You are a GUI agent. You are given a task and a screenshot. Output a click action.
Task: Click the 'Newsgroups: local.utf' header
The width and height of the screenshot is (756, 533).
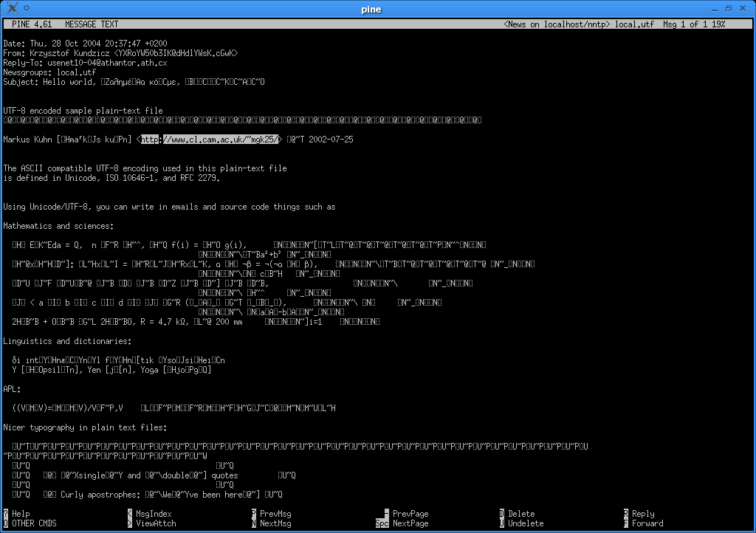(49, 72)
